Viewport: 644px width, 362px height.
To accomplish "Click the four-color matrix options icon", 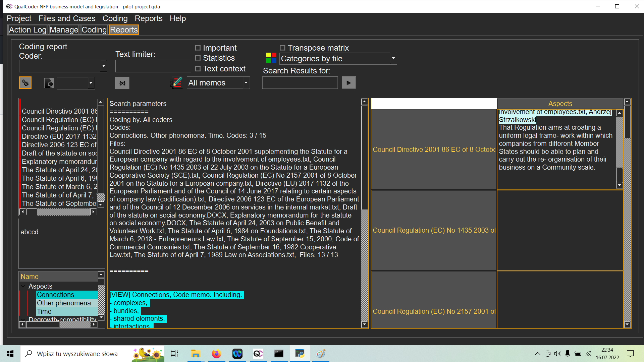I will (x=271, y=57).
